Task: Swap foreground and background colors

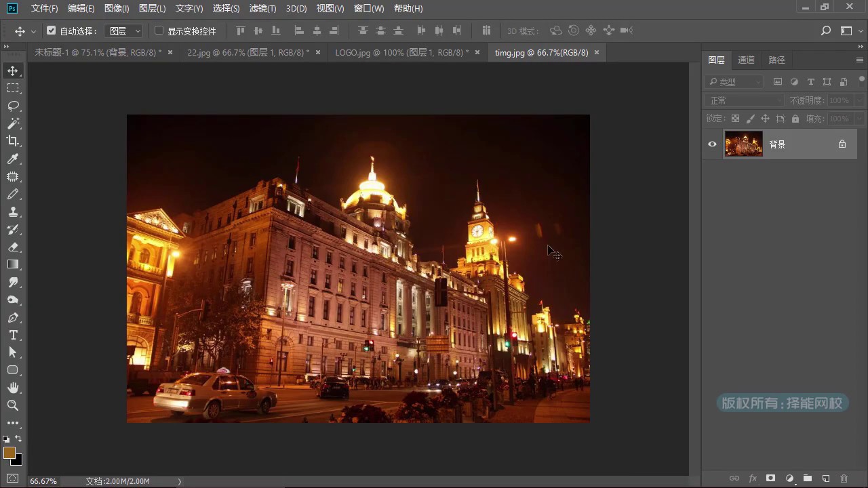Action: click(18, 439)
